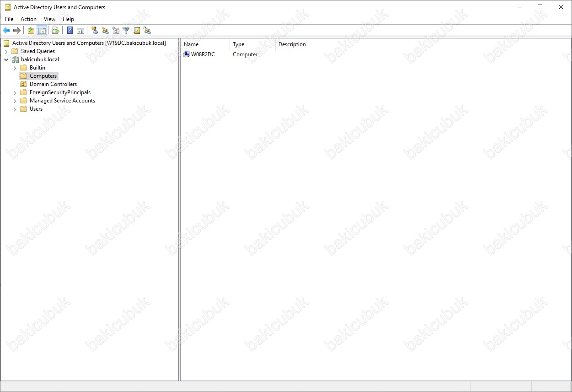The height and width of the screenshot is (392, 572).
Task: Select the Computers container
Action: pos(43,76)
